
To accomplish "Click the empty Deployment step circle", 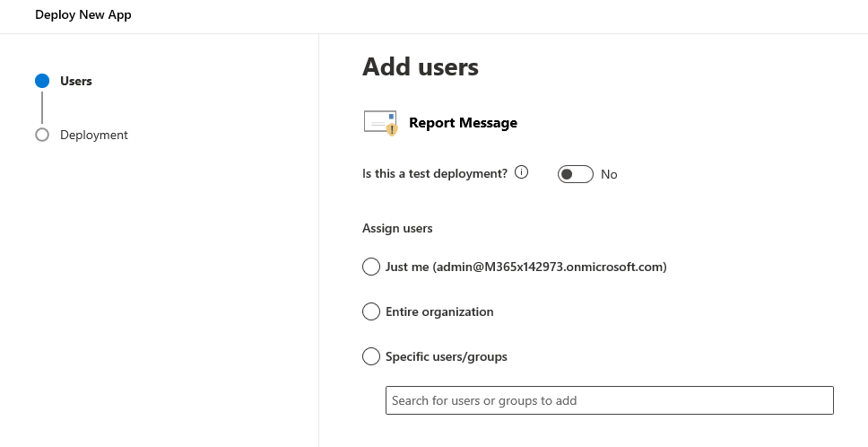I will [42, 135].
